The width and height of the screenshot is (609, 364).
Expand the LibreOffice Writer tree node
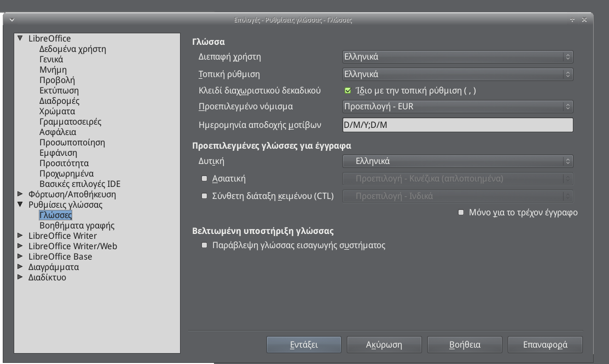(20, 236)
